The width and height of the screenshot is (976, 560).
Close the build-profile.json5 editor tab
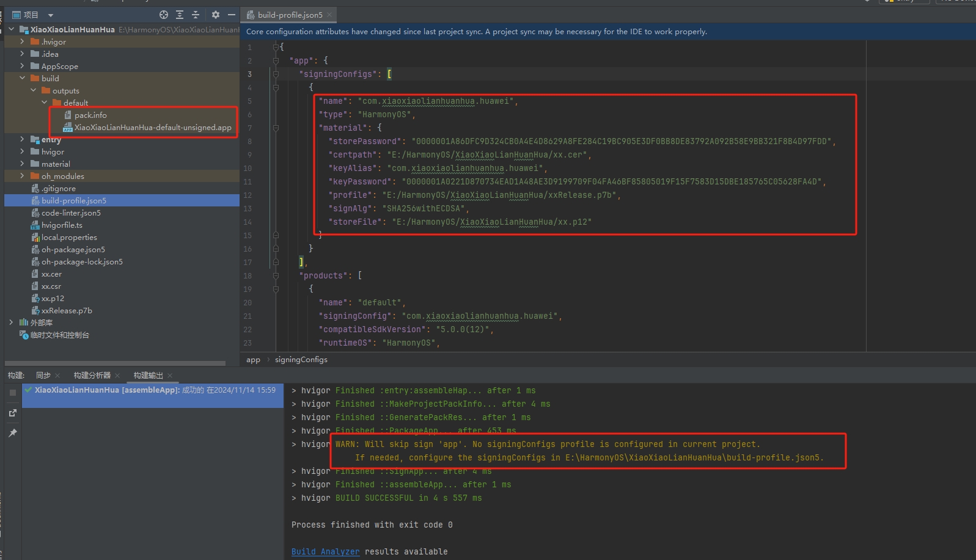[x=329, y=15]
